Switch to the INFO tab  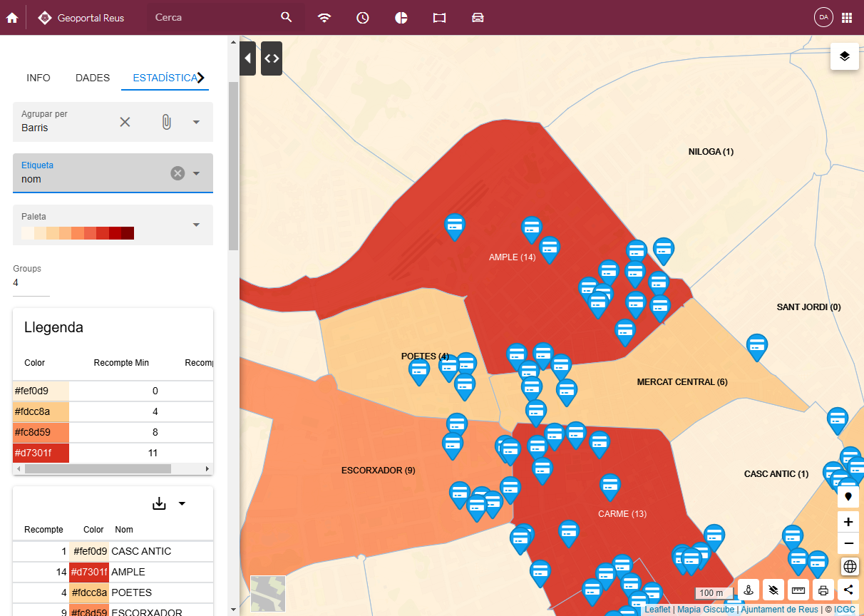tap(38, 78)
